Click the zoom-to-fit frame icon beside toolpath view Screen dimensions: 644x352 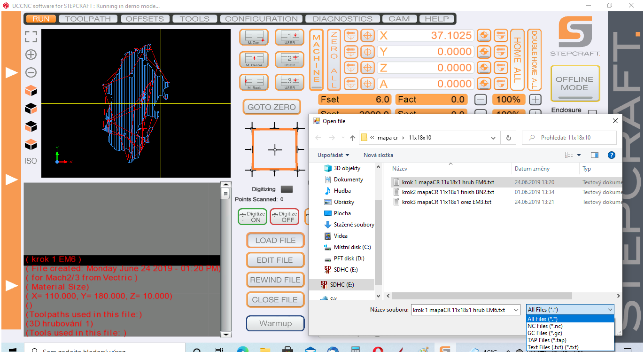pos(31,37)
